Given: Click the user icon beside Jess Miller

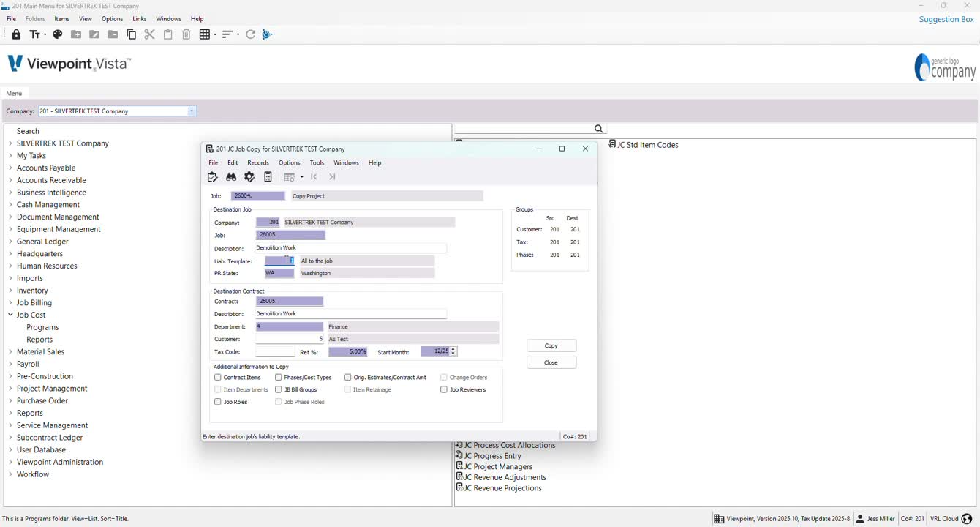Looking at the screenshot, I should click(860, 519).
